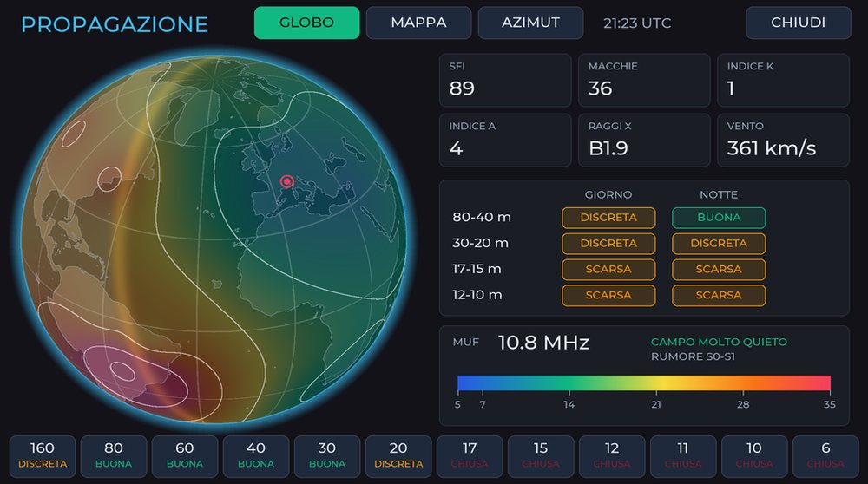Click 80-40 m GIORNO DISCRETA badge
Screen dimensions: 868x484
[x=608, y=218]
